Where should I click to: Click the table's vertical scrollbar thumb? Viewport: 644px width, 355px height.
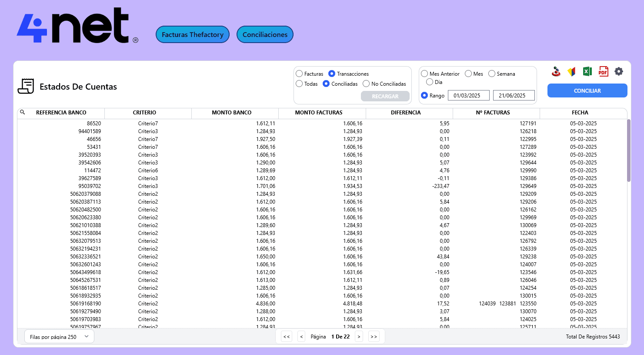click(x=629, y=150)
